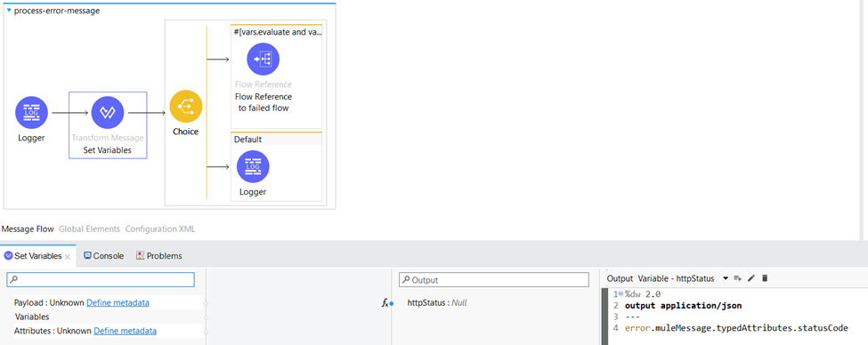The width and height of the screenshot is (868, 345).
Task: Open the output variable selector dropdown
Action: point(726,278)
